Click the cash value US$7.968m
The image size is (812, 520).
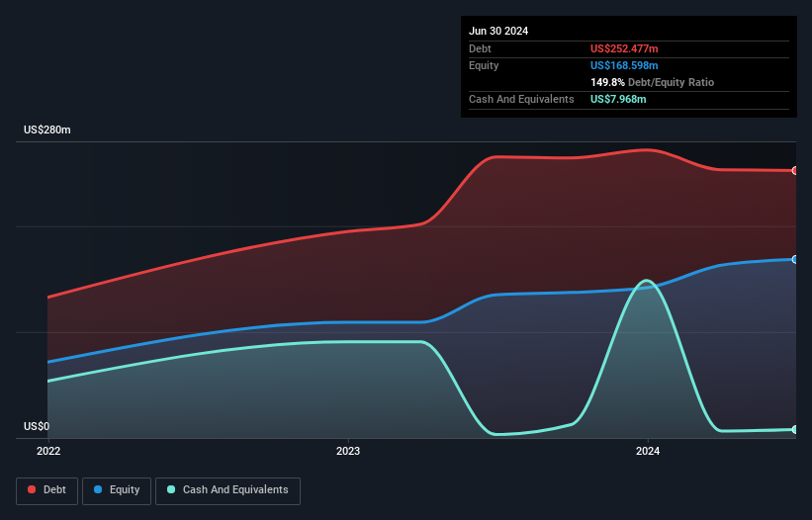(x=618, y=99)
